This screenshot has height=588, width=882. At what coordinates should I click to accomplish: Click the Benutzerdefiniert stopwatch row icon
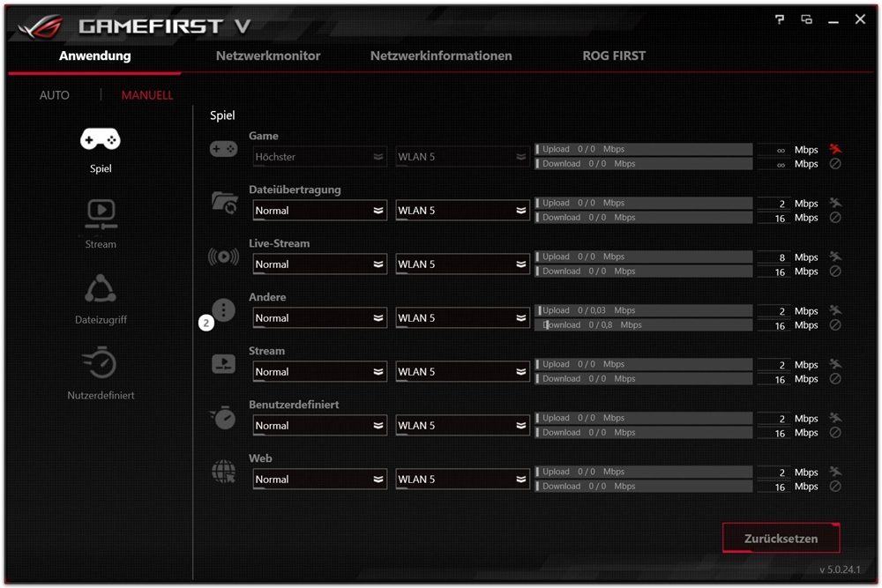pos(223,418)
